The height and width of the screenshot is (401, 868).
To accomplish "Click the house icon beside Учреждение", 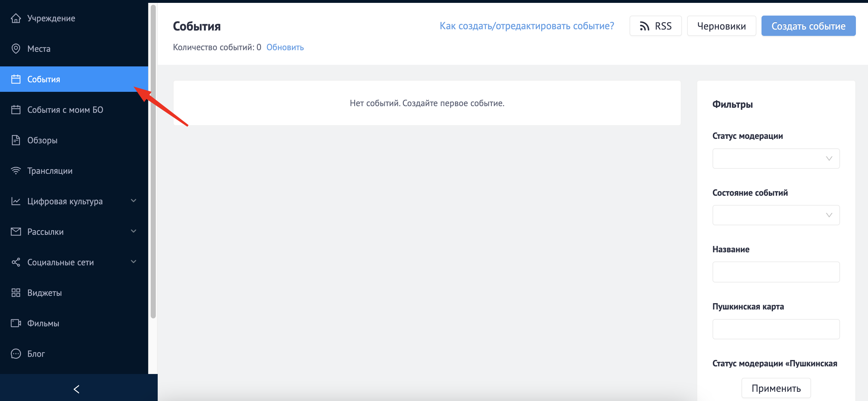I will pos(16,18).
